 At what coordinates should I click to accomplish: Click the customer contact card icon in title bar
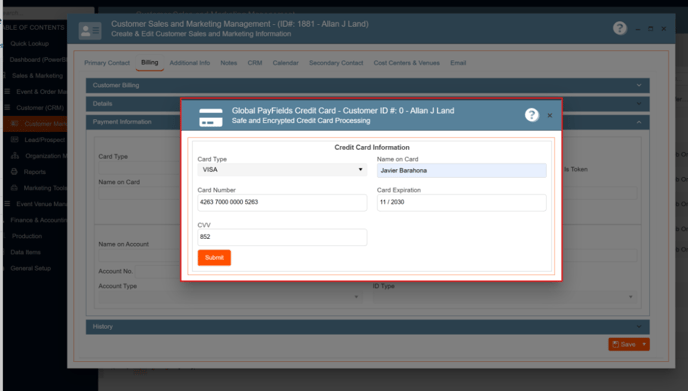point(90,30)
